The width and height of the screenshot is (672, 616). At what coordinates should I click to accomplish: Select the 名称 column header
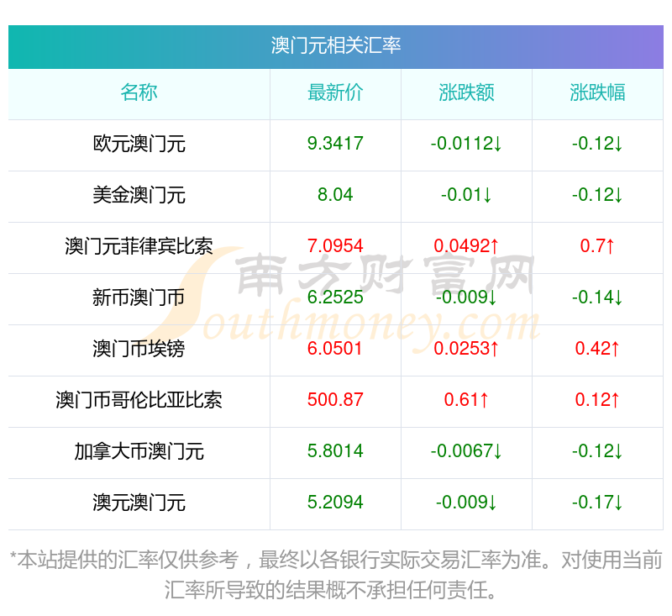139,92
